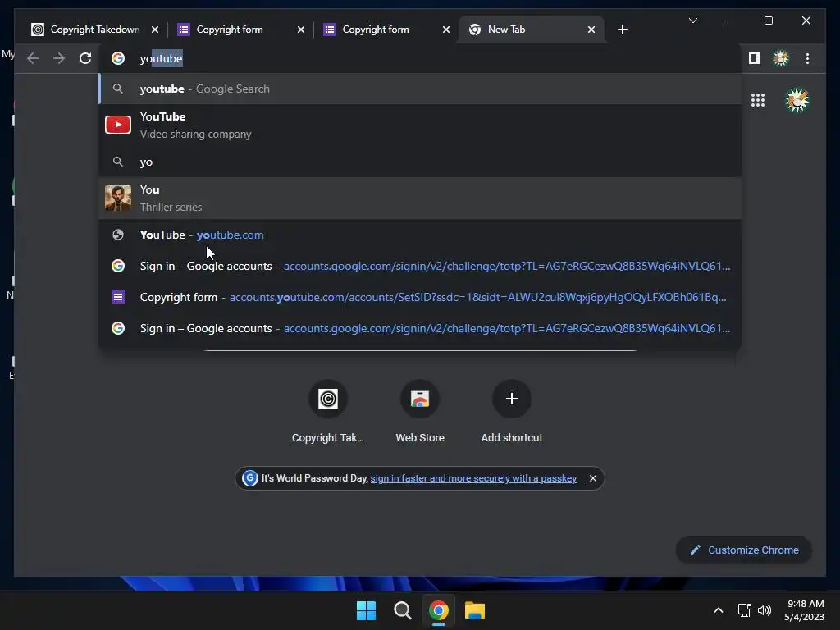Switch to the second Copyright form tab
The image size is (840, 630).
386,30
